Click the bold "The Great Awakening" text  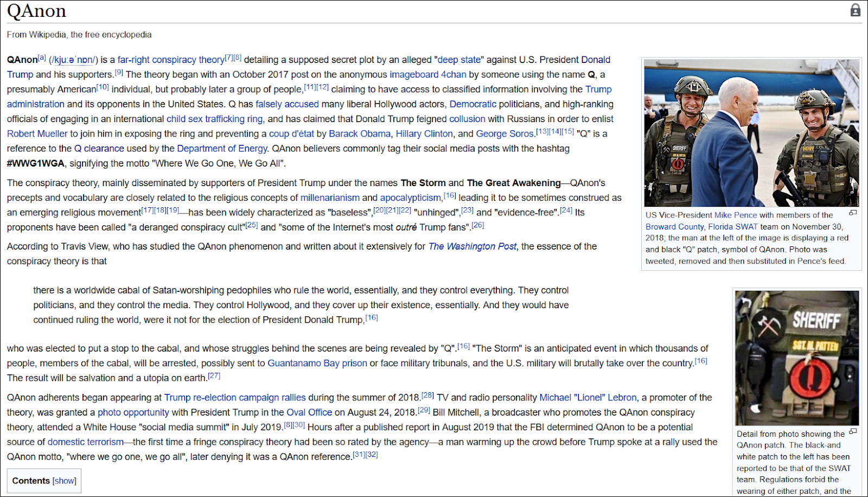[x=514, y=183]
